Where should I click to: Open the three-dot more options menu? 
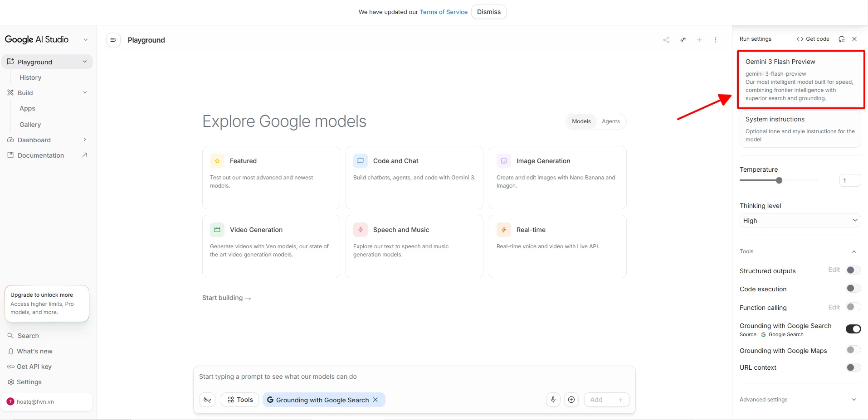click(x=716, y=40)
